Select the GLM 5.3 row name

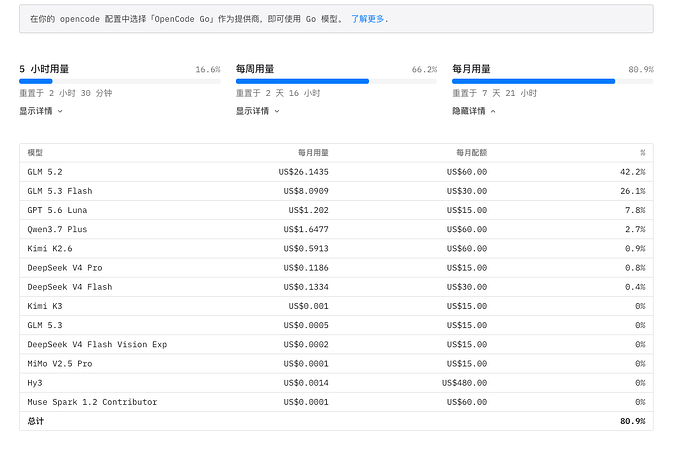tap(45, 325)
